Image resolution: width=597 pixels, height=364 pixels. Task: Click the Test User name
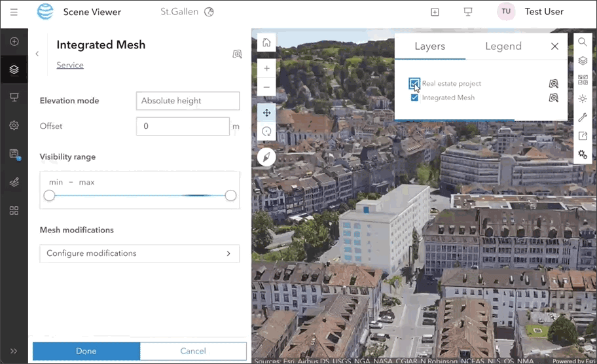tap(544, 12)
